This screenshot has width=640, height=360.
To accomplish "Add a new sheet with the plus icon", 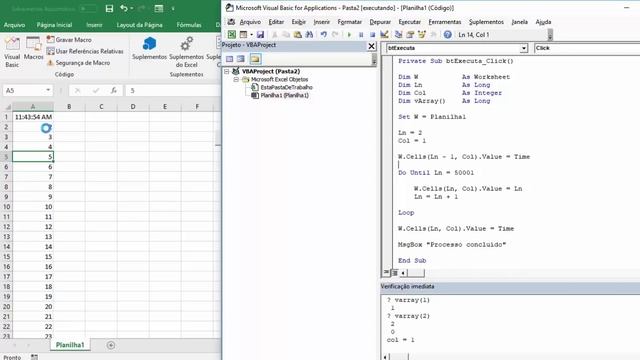I will [x=111, y=345].
